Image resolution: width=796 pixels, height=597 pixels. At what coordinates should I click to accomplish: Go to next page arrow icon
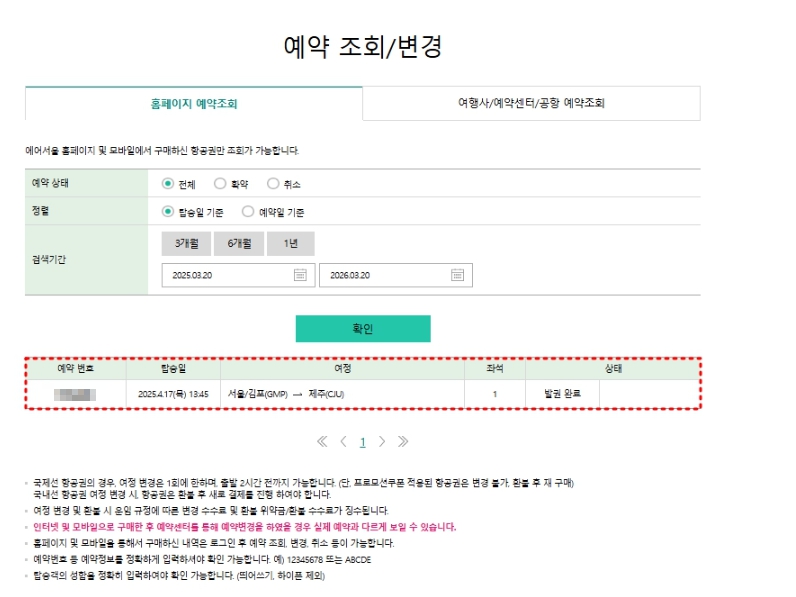coord(382,442)
